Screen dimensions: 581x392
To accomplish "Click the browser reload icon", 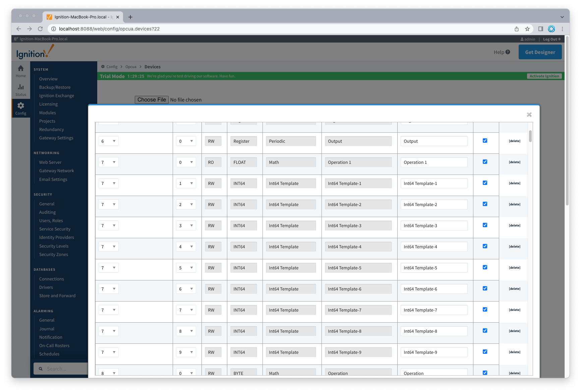I will click(x=40, y=29).
